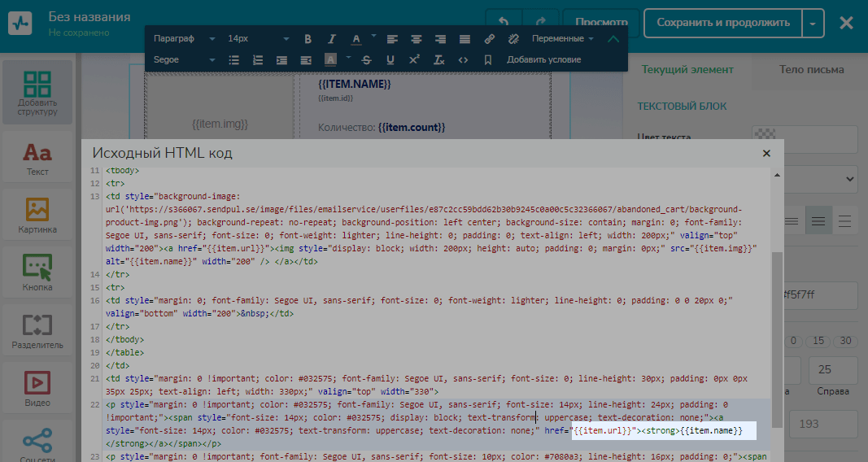Viewport: 868px width, 462px height.
Task: Remove link with unlink icon
Action: [x=513, y=39]
